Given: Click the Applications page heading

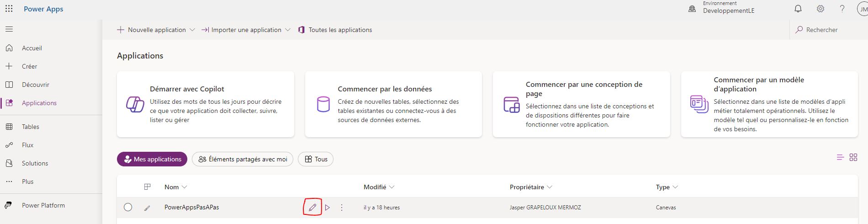Looking at the screenshot, I should 140,56.
